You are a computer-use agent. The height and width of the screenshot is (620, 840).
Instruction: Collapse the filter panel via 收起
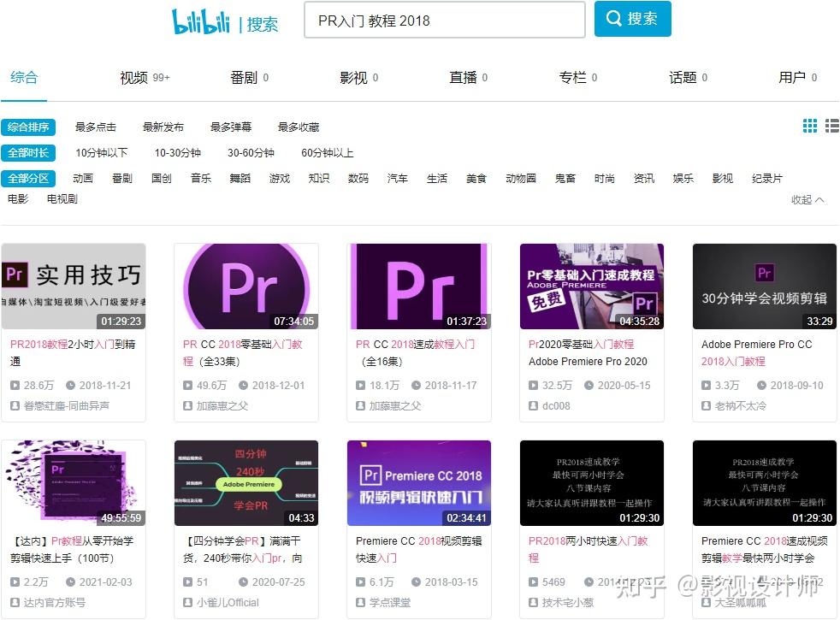pyautogui.click(x=803, y=198)
